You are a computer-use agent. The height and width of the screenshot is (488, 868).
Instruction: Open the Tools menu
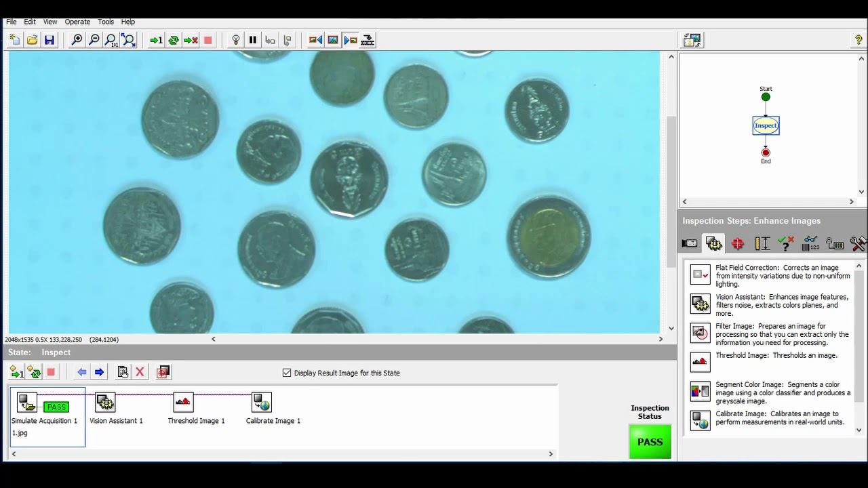click(106, 22)
